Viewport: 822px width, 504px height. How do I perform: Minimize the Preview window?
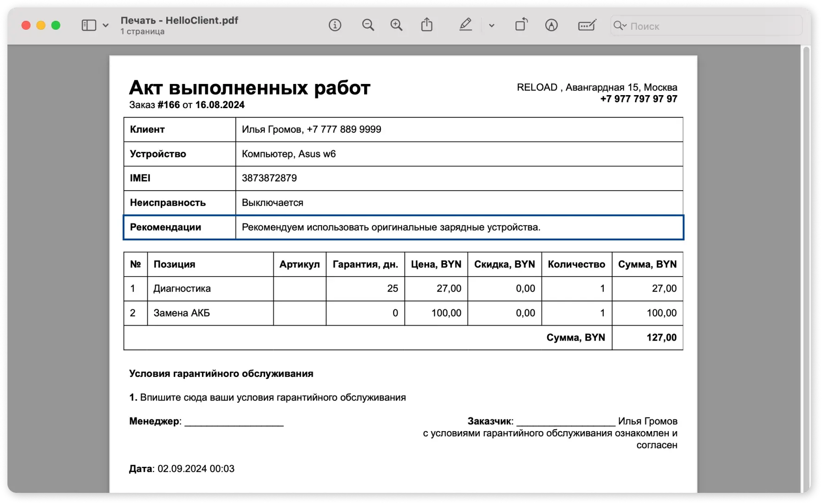point(41,25)
